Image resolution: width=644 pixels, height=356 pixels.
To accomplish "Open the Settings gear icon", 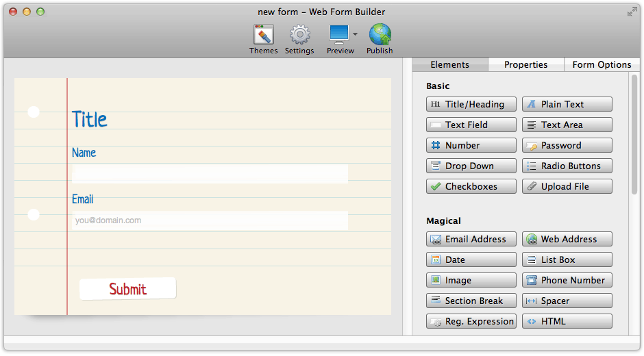I will click(299, 35).
